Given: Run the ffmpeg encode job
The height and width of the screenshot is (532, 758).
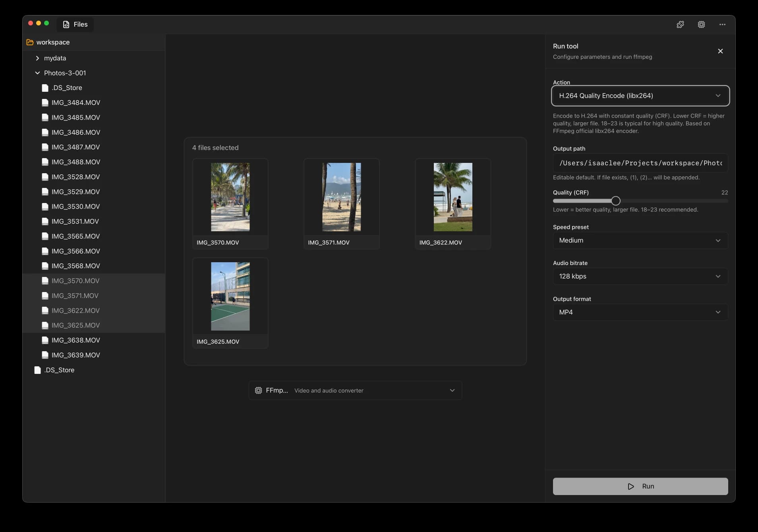Looking at the screenshot, I should (x=640, y=486).
